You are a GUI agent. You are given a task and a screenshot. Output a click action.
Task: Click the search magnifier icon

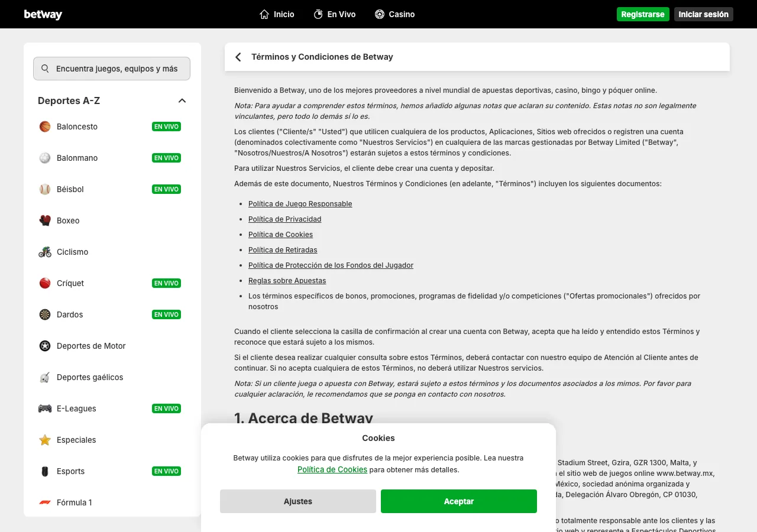(45, 69)
